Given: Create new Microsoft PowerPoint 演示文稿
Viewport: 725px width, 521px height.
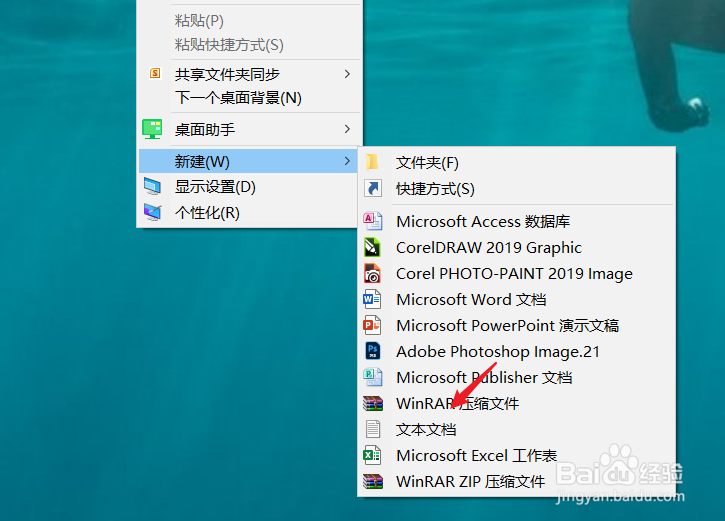Looking at the screenshot, I should coord(516,325).
